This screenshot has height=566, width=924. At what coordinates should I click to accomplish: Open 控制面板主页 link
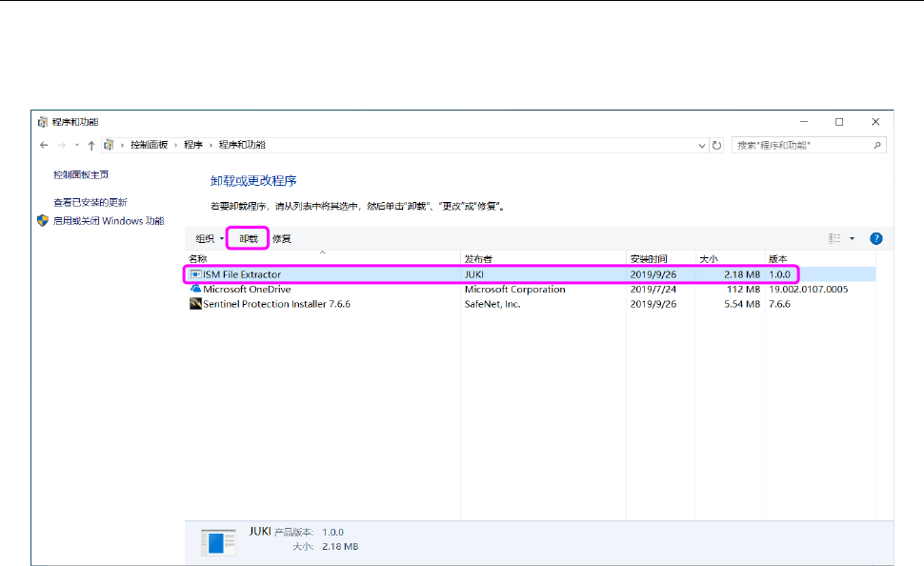(81, 175)
